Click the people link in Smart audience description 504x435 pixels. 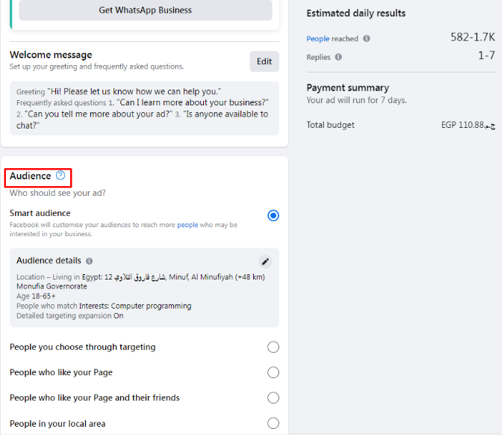[188, 225]
